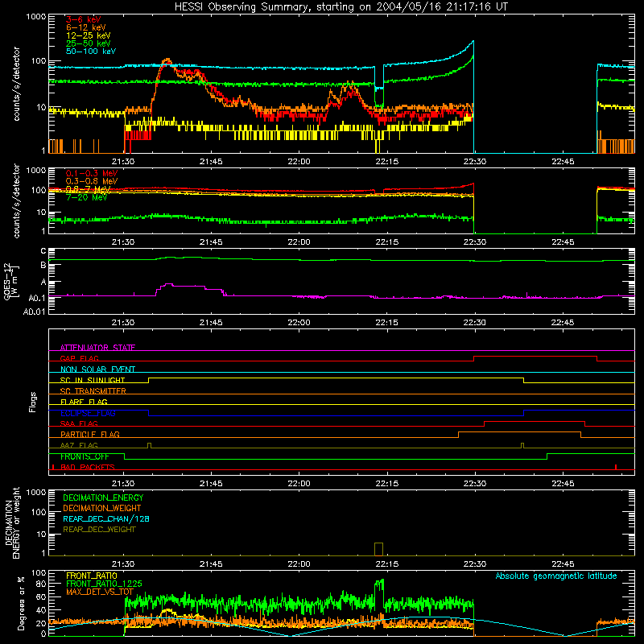Click the 'C' class tick on GOES axis
The width and height of the screenshot is (644, 644).
(x=43, y=250)
